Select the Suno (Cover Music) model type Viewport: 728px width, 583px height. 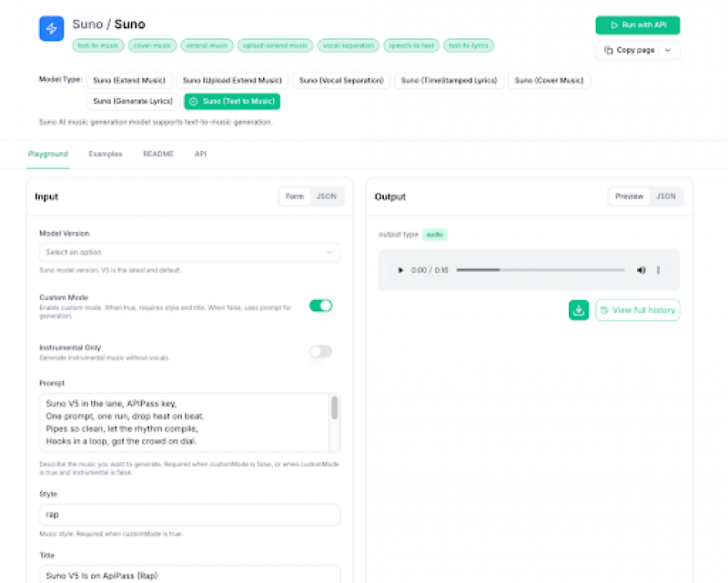pos(549,81)
